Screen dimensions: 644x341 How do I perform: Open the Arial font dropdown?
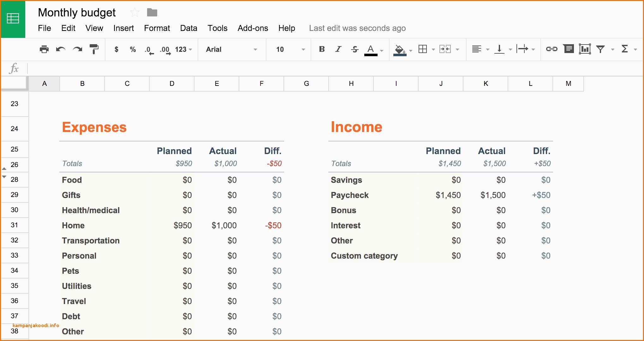(x=232, y=49)
